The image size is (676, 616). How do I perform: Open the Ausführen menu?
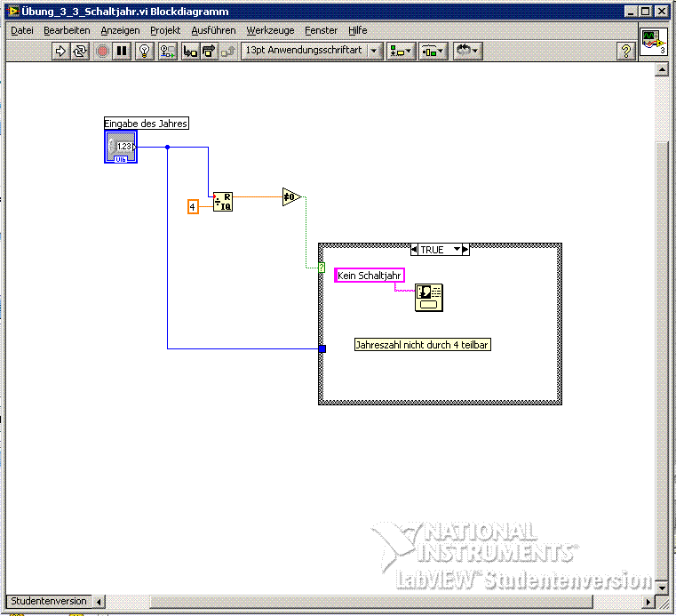[213, 30]
